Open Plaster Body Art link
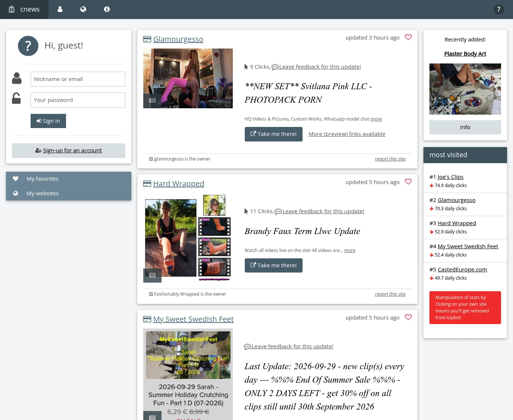 465,54
